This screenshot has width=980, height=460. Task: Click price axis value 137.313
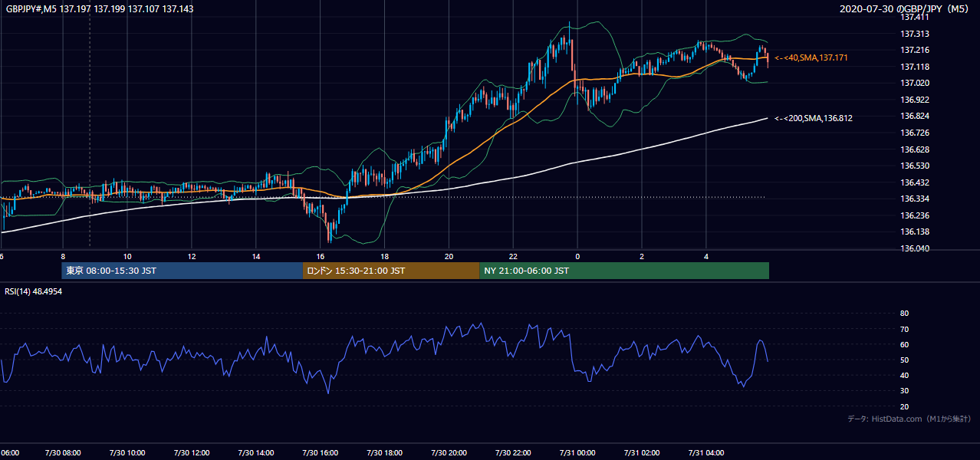[x=915, y=34]
